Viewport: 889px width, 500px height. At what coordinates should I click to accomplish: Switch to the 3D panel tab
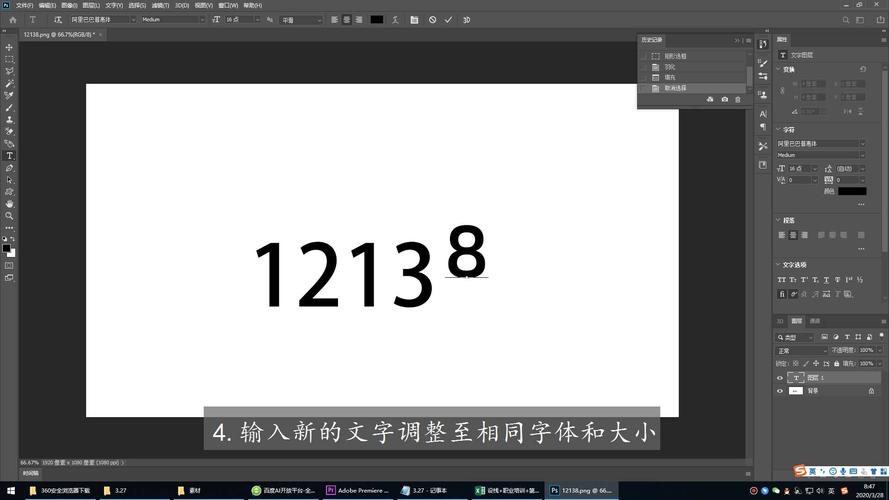(780, 321)
